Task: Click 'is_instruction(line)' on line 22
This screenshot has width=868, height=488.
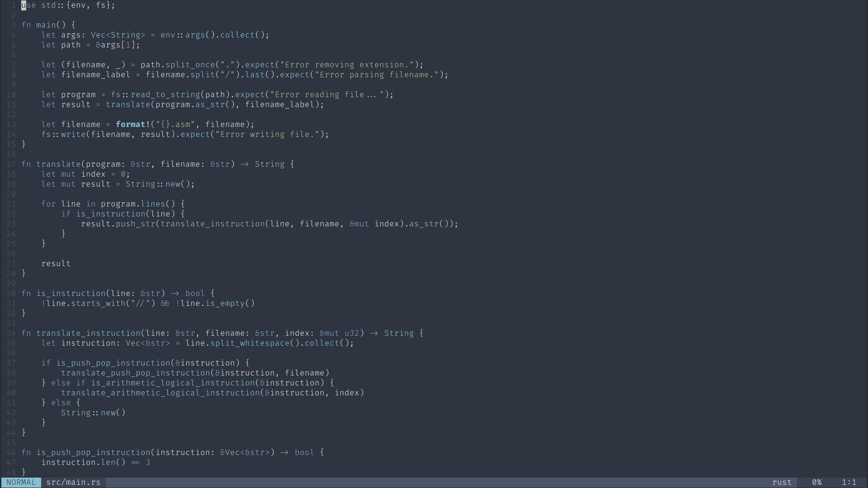Action: (x=126, y=214)
